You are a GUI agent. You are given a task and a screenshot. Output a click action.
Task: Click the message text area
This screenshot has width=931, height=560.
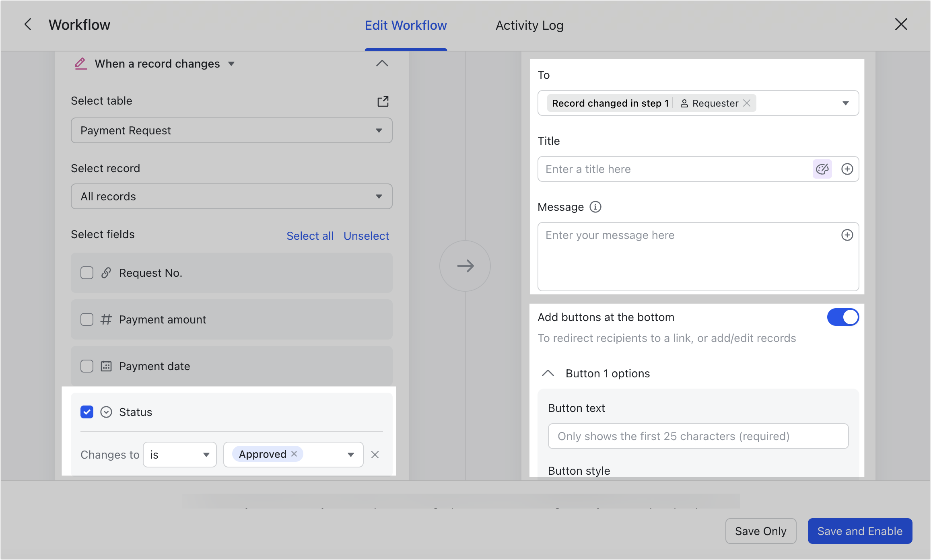[x=698, y=257]
